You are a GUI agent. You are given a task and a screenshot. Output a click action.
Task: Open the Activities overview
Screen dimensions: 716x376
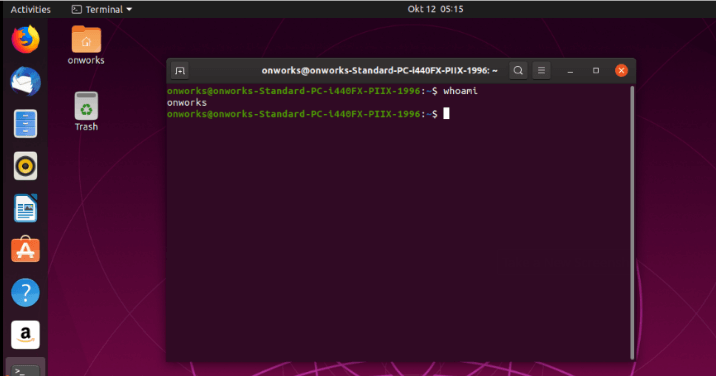pos(31,9)
